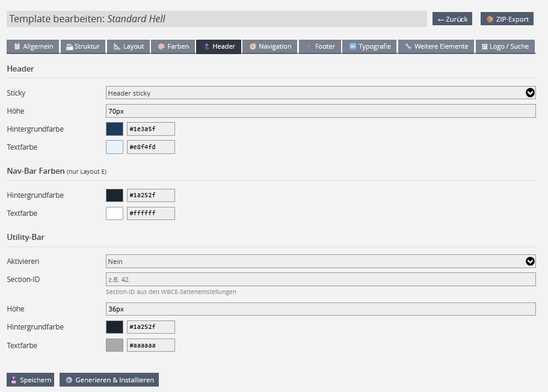Focus the #1e3a5f hex color field
Image resolution: width=548 pixels, height=392 pixels.
click(151, 129)
